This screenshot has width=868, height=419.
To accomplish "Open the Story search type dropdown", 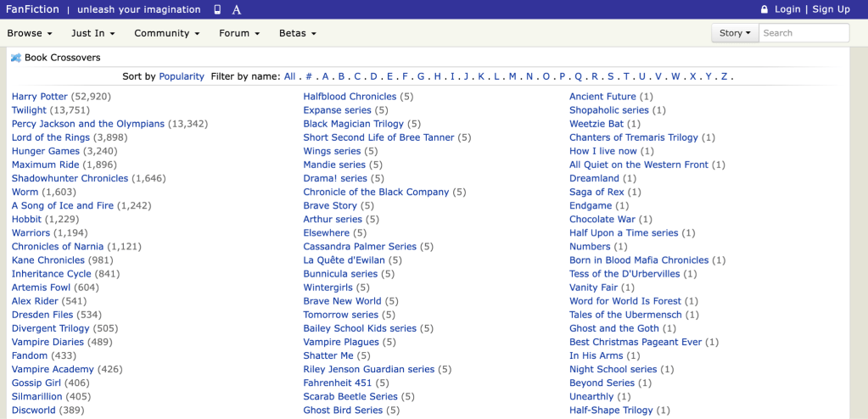I will click(x=735, y=33).
